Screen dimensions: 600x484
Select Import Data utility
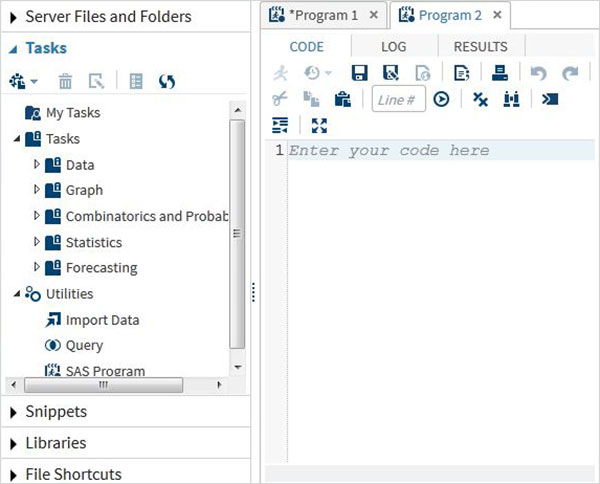(x=102, y=320)
